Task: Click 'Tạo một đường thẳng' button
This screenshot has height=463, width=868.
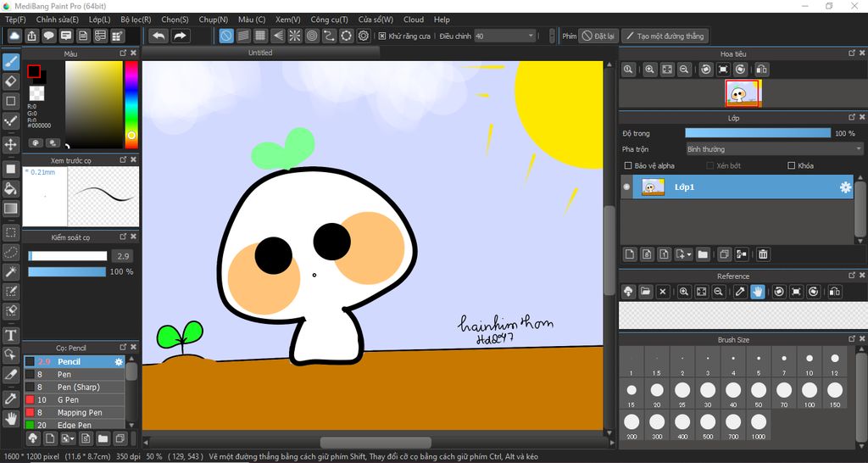Action: pyautogui.click(x=665, y=36)
